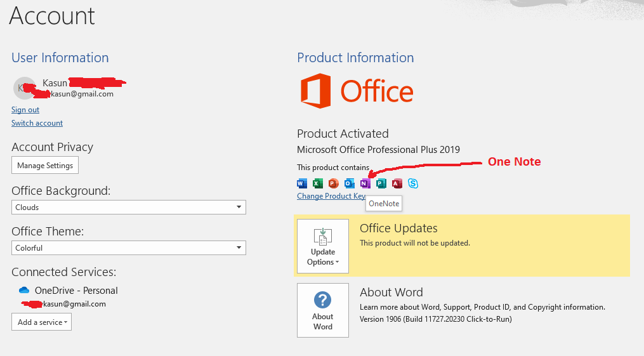Screen dimensions: 644x356
Task: Click the OneDrive - Personal service entry
Action: (76, 290)
